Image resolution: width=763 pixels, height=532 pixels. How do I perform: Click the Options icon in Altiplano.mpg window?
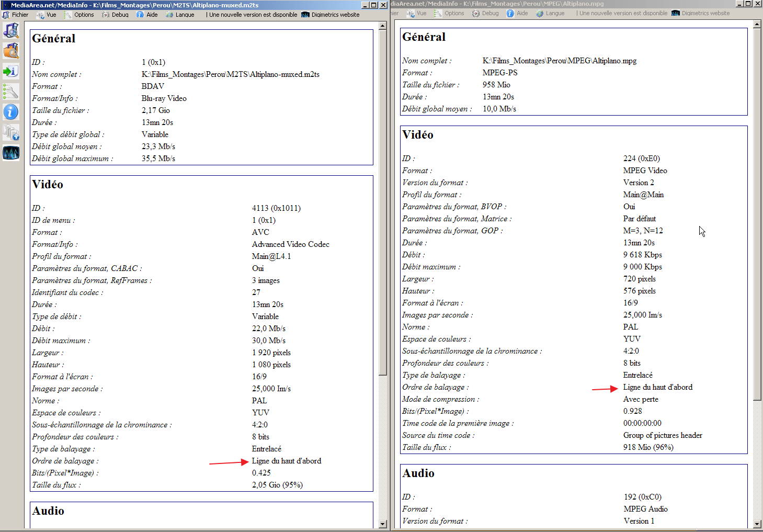(x=438, y=13)
